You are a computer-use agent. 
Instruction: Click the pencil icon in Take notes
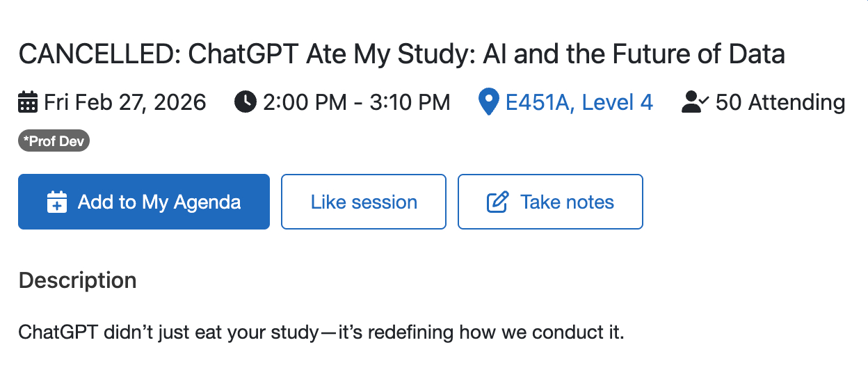point(497,202)
